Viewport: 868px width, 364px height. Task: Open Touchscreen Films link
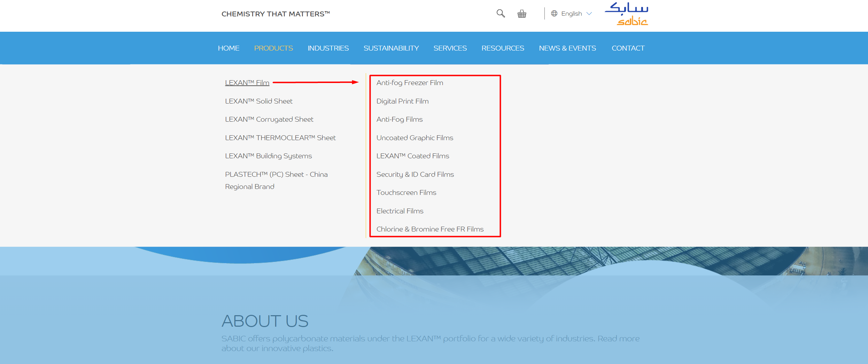pos(406,192)
